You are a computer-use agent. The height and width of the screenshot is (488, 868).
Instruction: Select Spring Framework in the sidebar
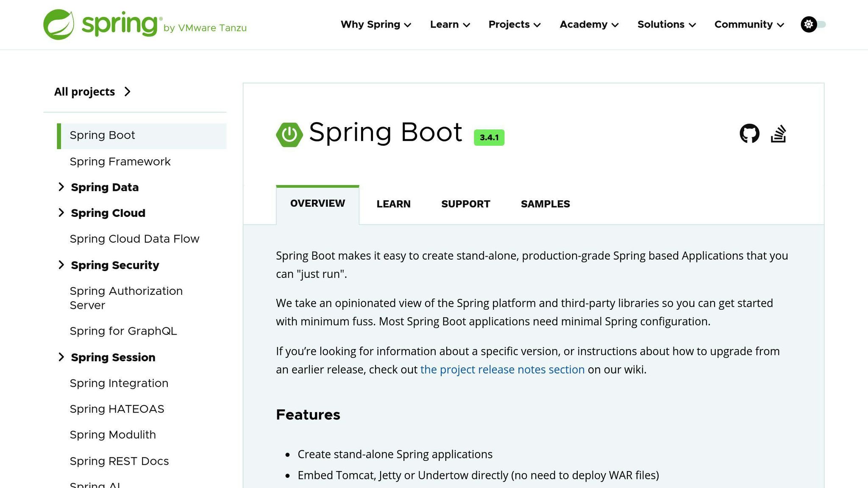tap(120, 161)
